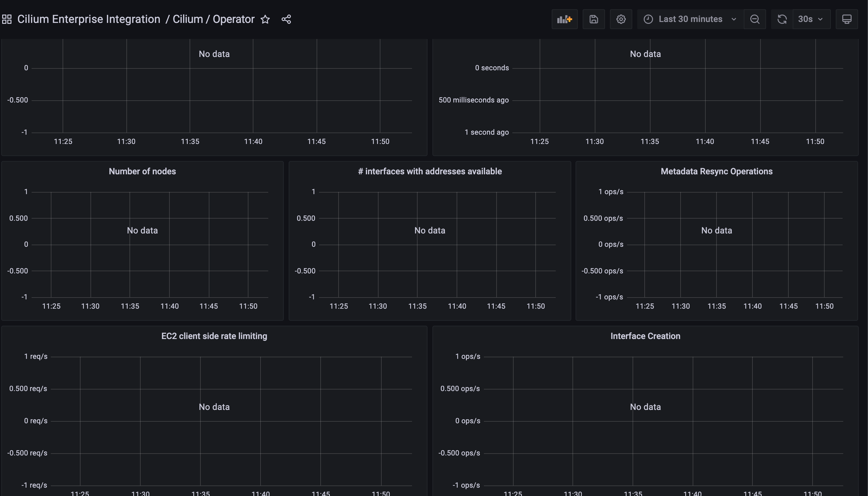This screenshot has height=496, width=868.
Task: Select the Cilium / Operator breadcrumb item
Action: tap(214, 19)
